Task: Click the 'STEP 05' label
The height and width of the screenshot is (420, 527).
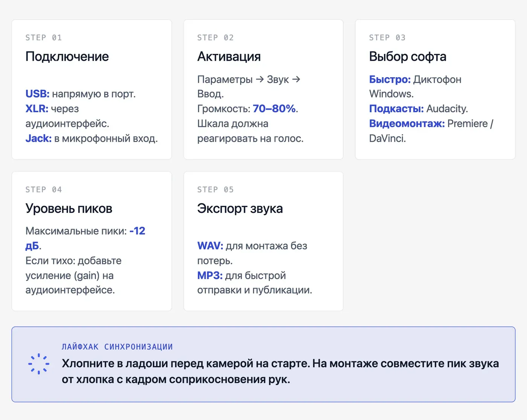Action: tap(216, 189)
